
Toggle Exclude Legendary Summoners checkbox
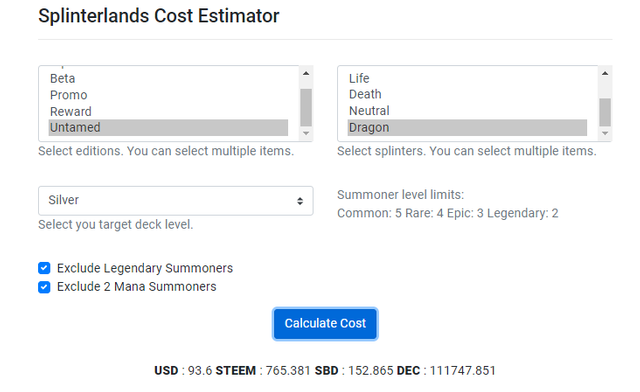[44, 268]
